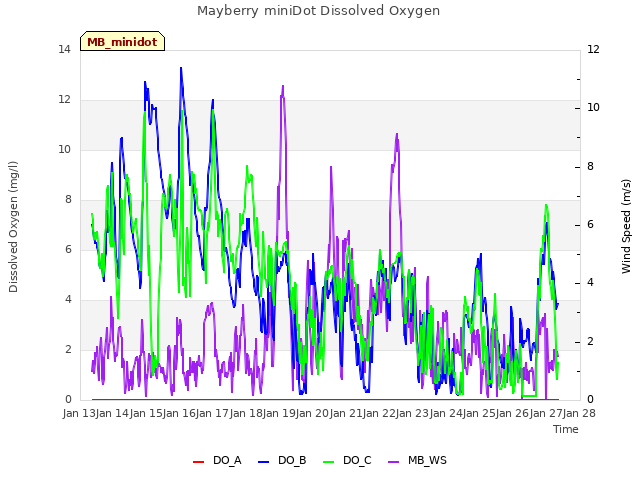Click the Jan 14 x-axis tick label
The image size is (640, 480).
pyautogui.click(x=113, y=413)
